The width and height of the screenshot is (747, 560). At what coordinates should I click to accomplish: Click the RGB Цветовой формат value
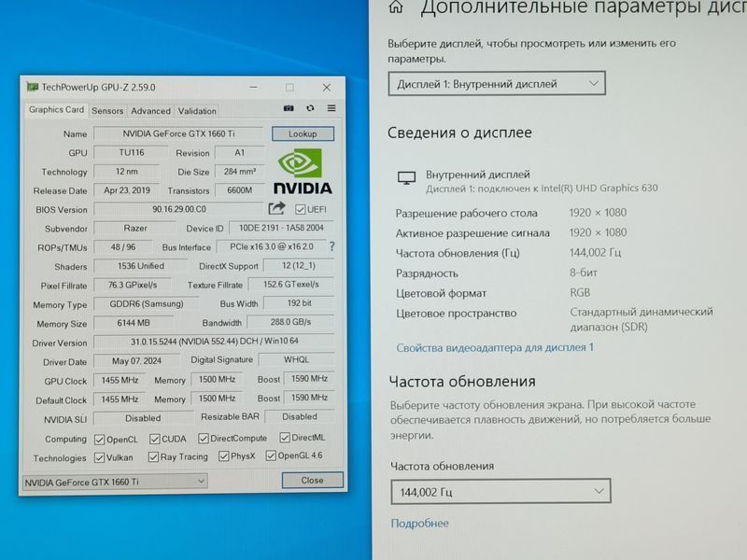point(580,292)
